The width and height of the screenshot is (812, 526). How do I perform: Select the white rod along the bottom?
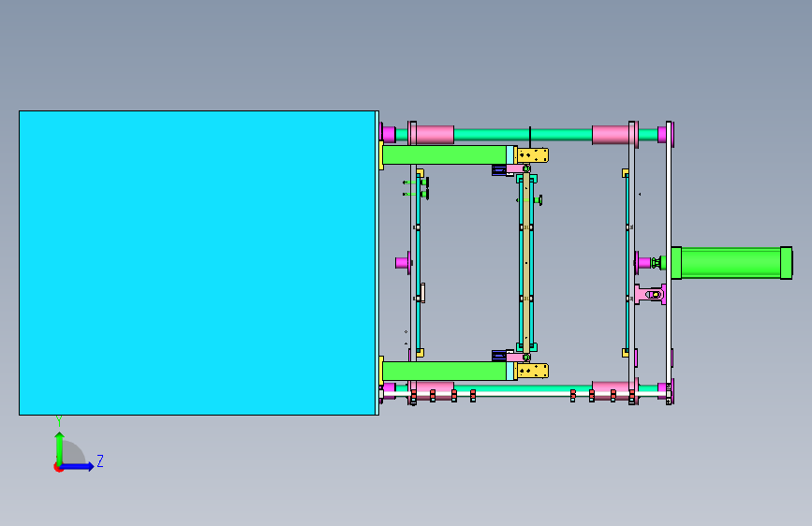pos(523,394)
